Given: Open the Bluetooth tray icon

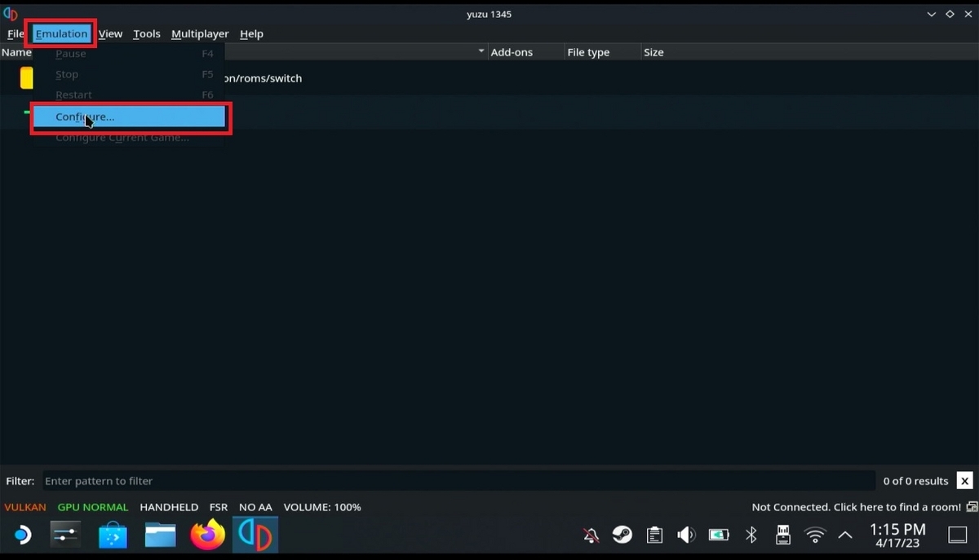Looking at the screenshot, I should (751, 536).
